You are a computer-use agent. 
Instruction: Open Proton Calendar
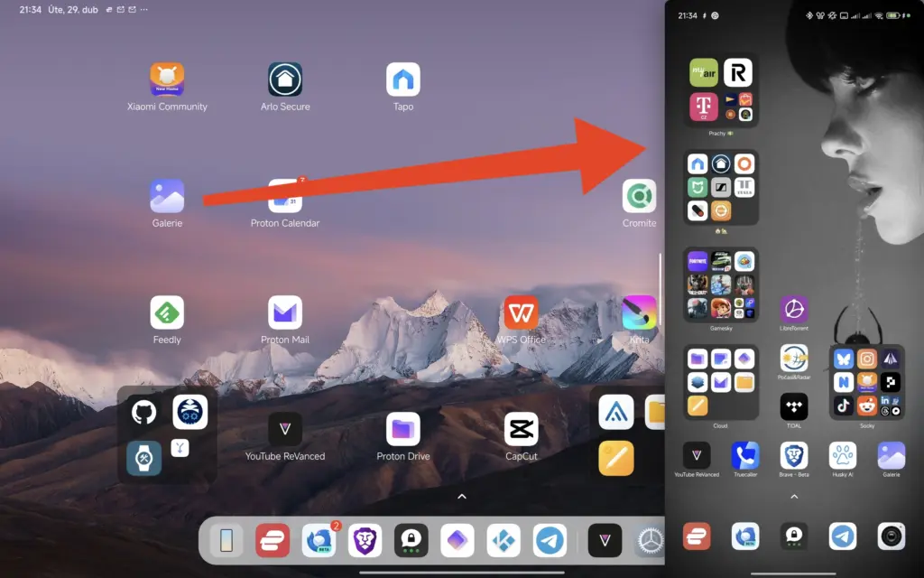(285, 196)
